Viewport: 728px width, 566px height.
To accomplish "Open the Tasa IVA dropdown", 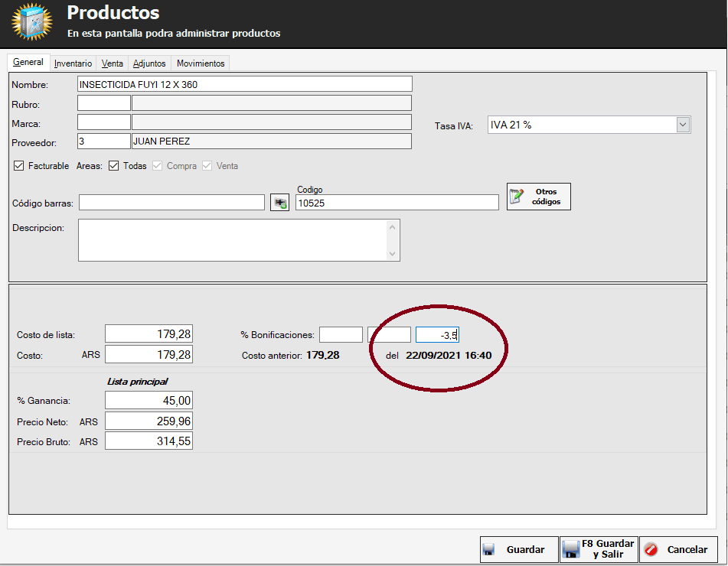I will [x=683, y=125].
